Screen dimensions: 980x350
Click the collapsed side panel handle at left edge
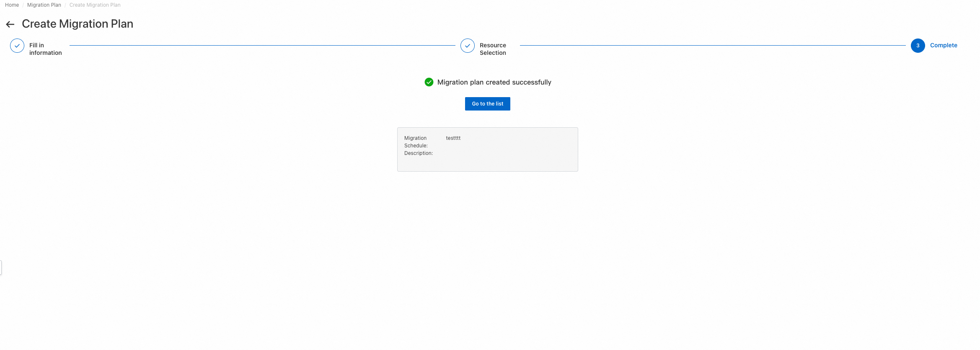tap(1, 268)
